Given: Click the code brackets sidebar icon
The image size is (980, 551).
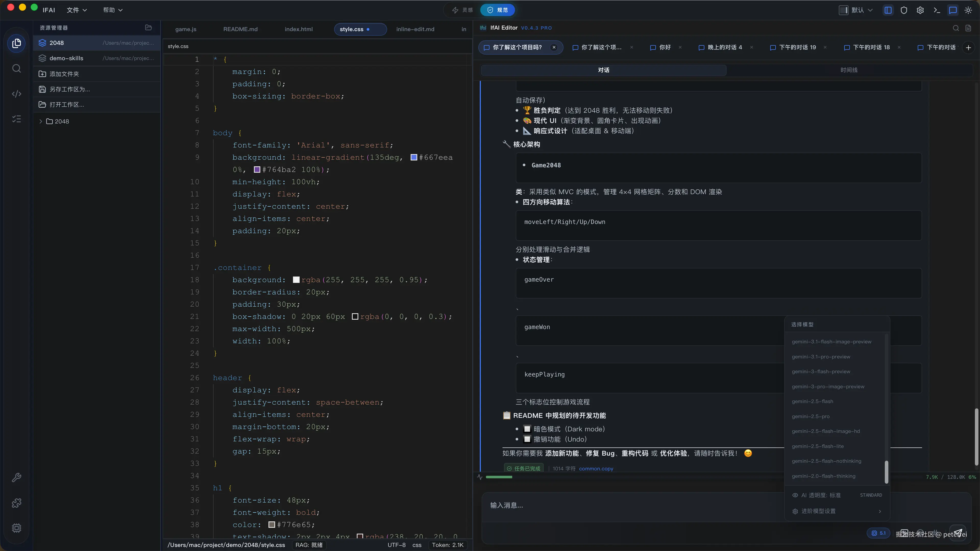Looking at the screenshot, I should click(16, 94).
